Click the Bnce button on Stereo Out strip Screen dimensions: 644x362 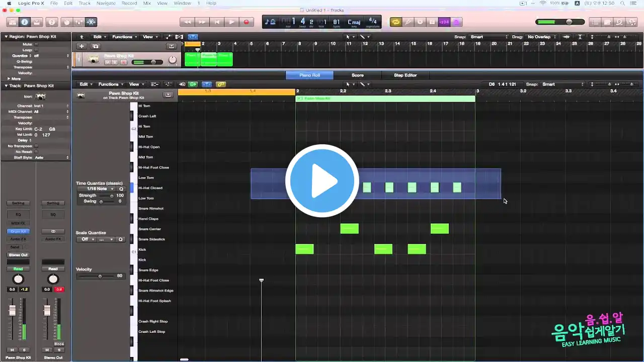click(59, 344)
